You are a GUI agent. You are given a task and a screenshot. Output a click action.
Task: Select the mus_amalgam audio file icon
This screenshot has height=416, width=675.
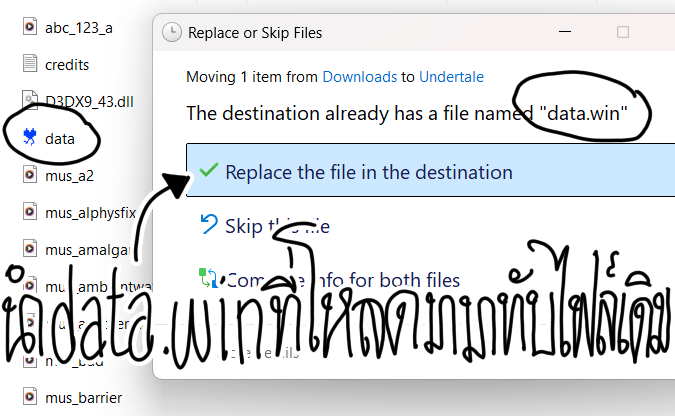pos(30,249)
